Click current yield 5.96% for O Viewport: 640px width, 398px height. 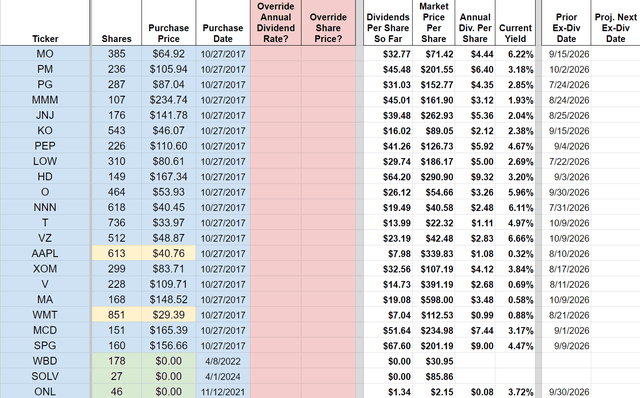(x=515, y=192)
